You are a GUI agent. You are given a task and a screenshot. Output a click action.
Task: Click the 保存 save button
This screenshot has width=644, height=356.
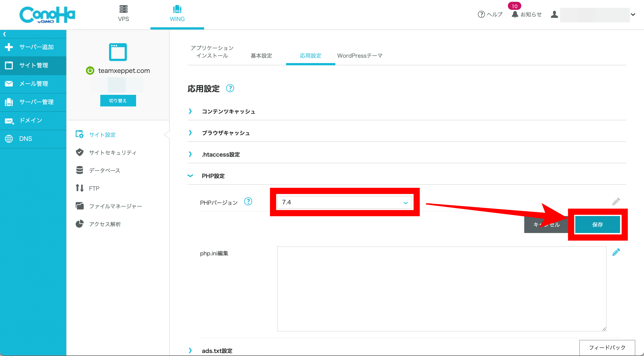point(597,224)
